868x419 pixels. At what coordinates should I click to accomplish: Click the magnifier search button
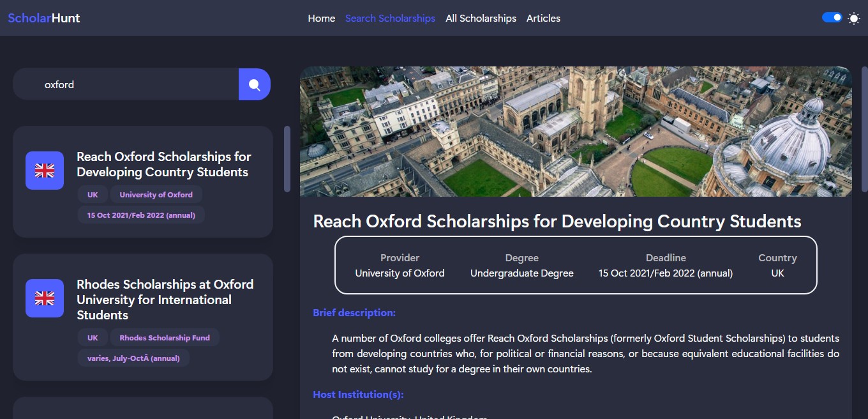[x=255, y=84]
